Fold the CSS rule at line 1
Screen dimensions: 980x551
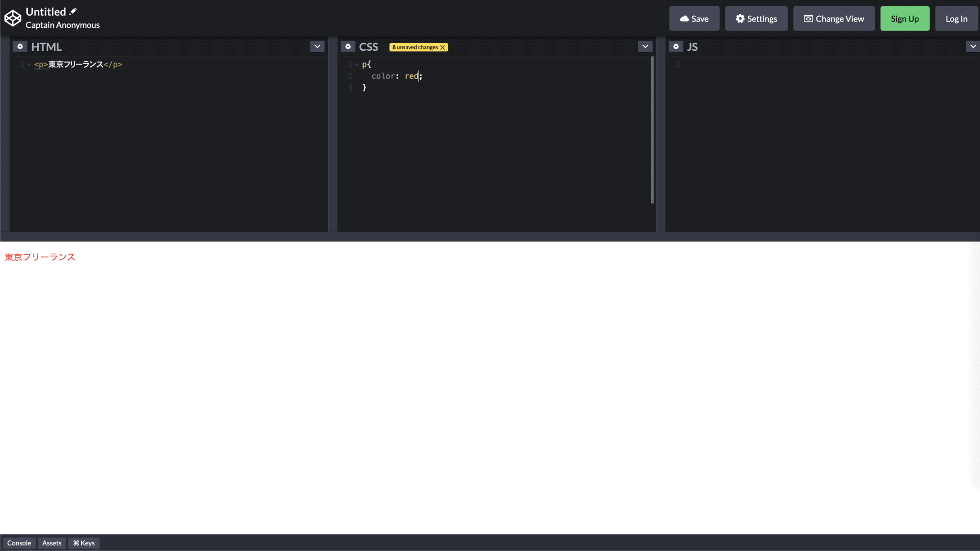(x=357, y=65)
